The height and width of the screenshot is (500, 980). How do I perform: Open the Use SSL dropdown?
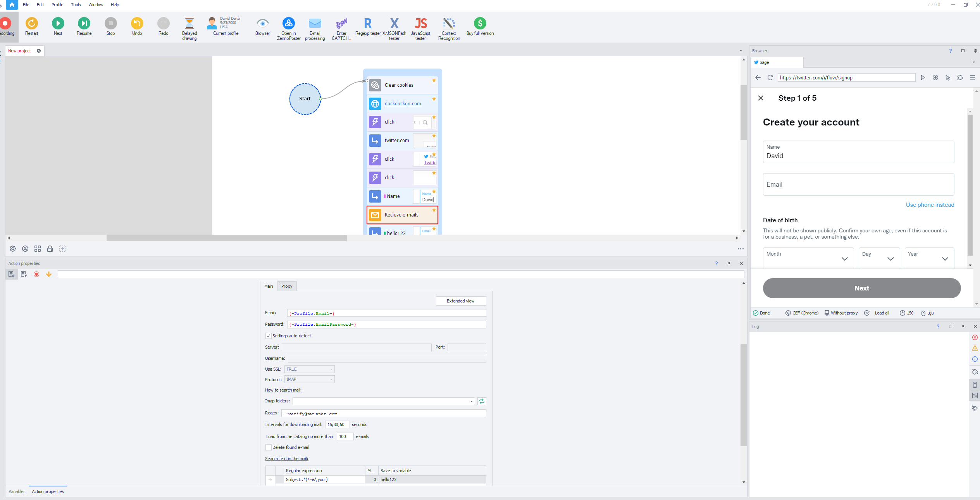(310, 369)
